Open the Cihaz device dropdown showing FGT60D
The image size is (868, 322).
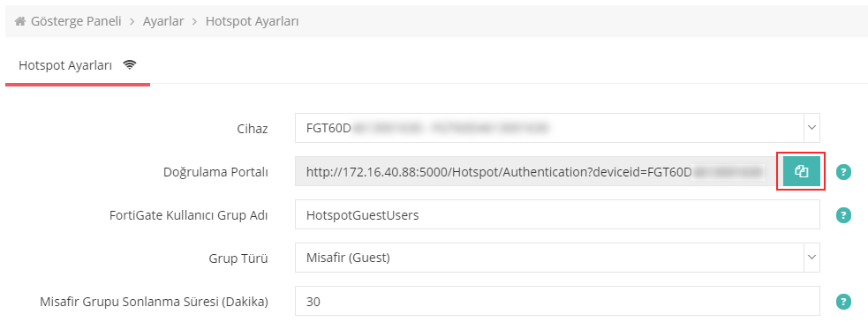tap(557, 128)
